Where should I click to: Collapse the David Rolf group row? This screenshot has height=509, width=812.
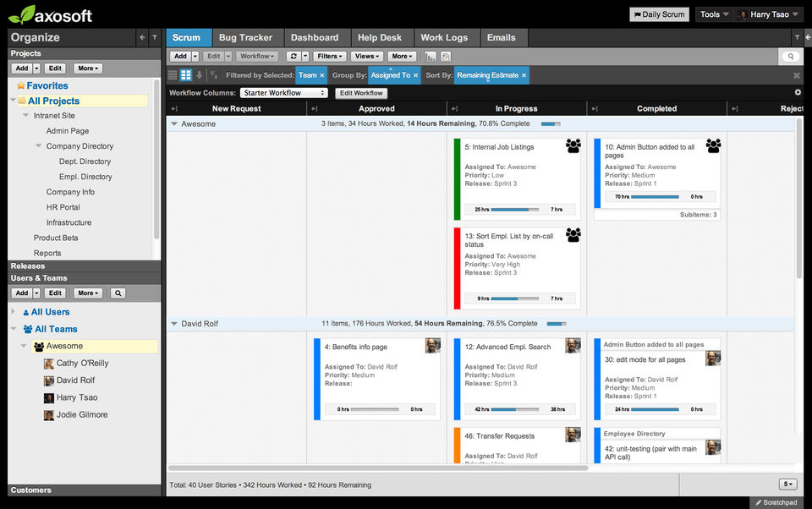[174, 324]
